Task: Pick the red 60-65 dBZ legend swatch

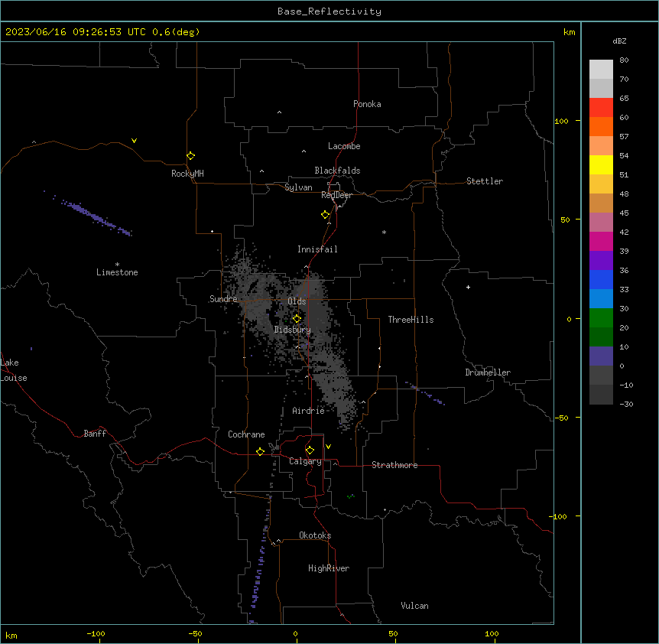Action: tap(601, 107)
